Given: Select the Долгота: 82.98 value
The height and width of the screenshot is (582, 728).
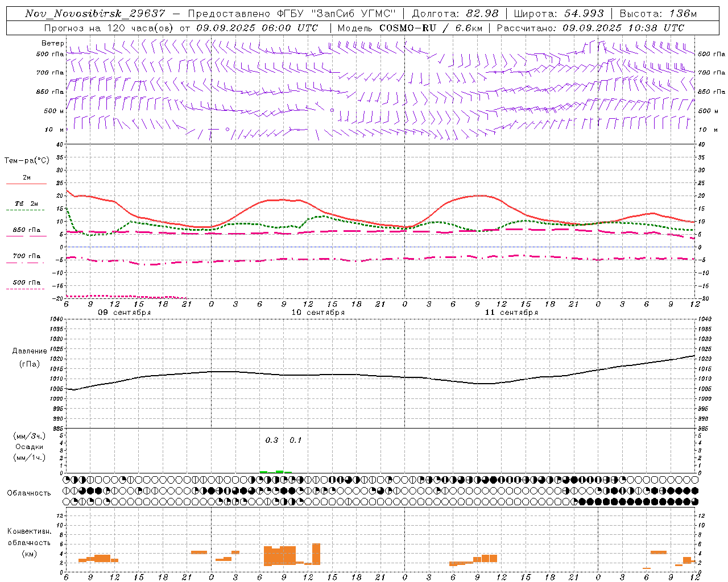Looking at the screenshot, I should click(455, 14).
